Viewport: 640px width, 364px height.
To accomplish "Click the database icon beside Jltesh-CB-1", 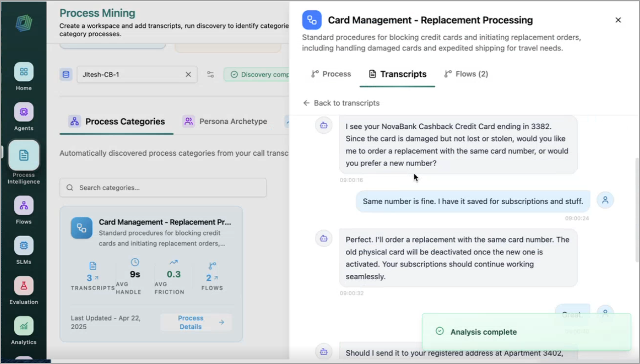I will (x=66, y=74).
